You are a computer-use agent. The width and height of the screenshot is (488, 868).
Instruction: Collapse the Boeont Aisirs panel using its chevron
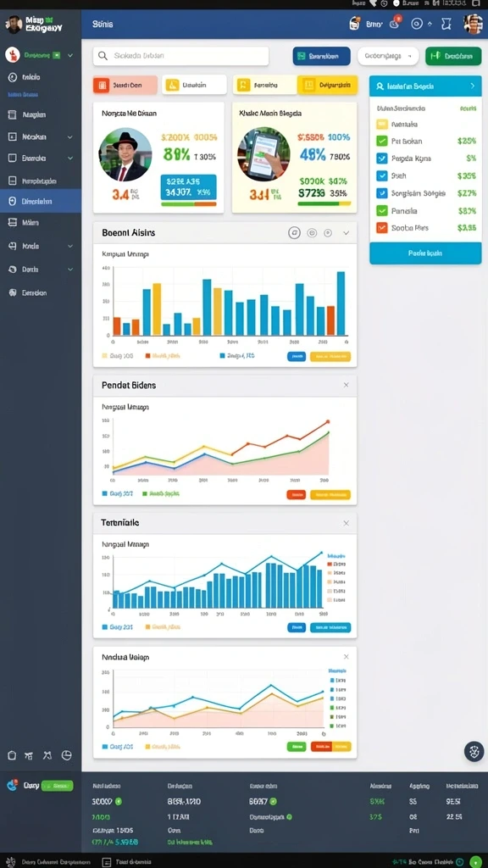click(x=347, y=233)
